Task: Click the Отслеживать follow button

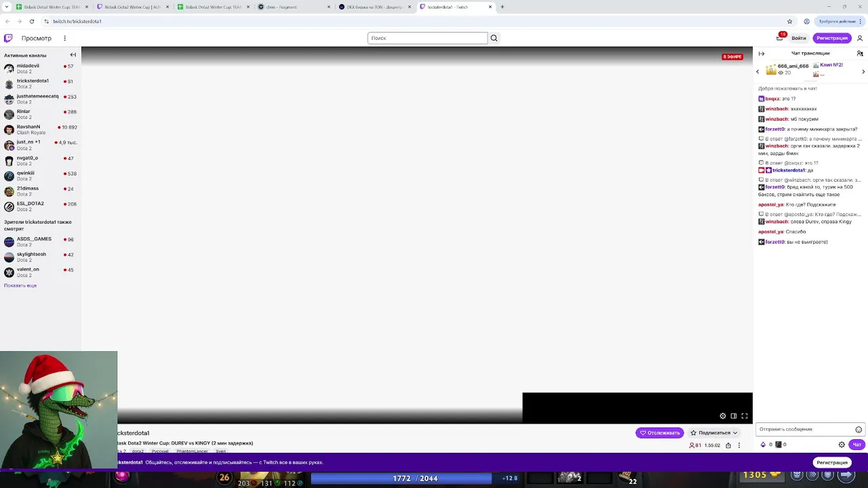Action: point(660,432)
